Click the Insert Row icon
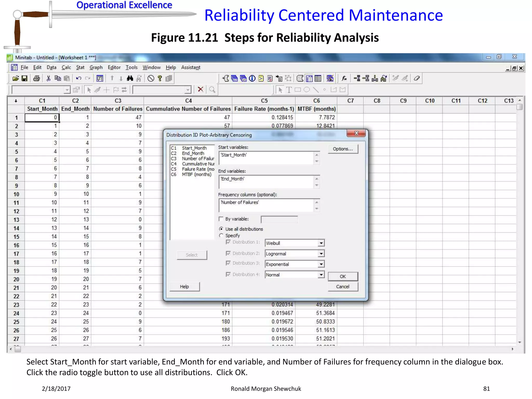Image resolution: width=532 pixels, height=399 pixels. (366, 78)
